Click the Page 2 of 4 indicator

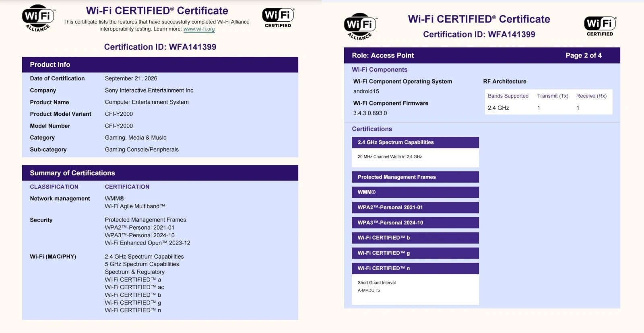(584, 55)
